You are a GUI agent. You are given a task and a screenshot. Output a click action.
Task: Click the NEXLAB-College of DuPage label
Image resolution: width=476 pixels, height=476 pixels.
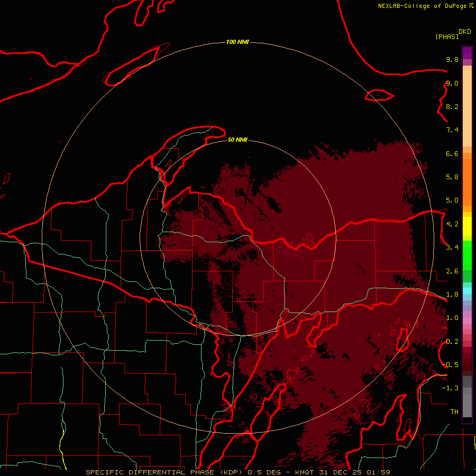point(423,6)
